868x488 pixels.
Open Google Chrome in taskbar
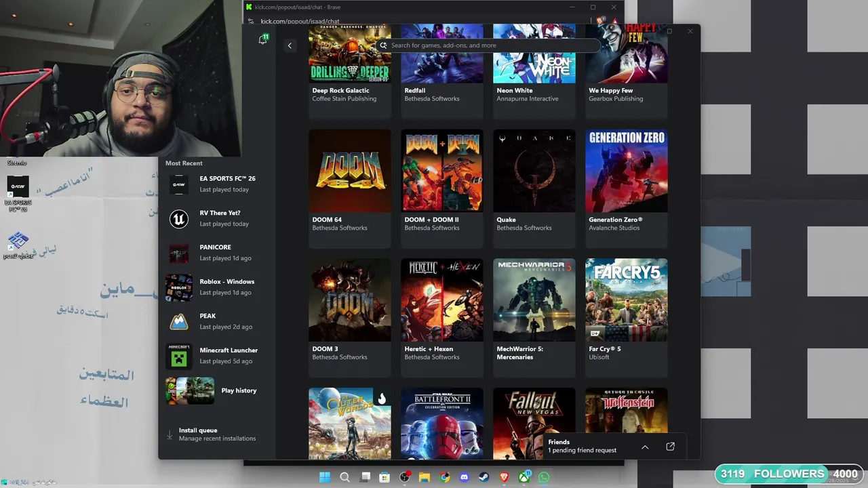(x=445, y=477)
